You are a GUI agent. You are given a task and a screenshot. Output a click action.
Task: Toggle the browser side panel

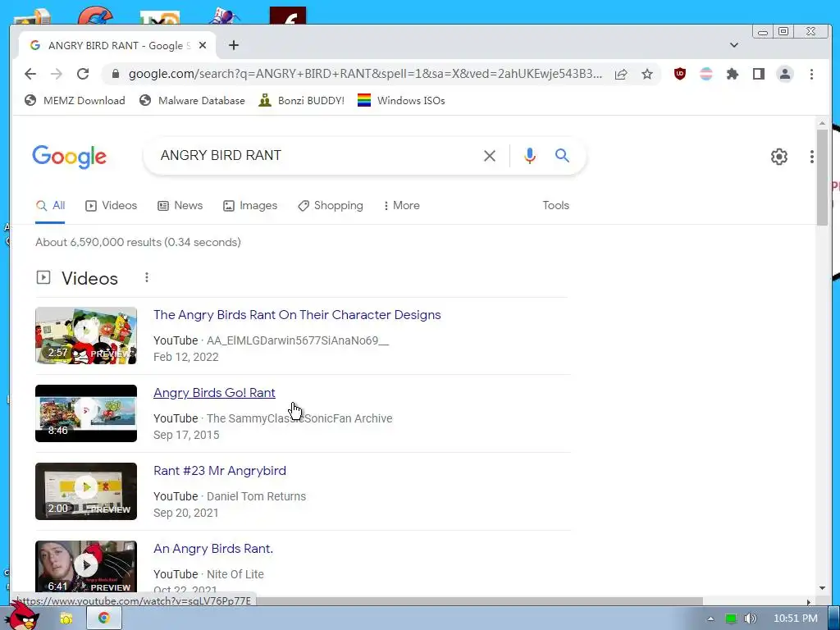[x=759, y=74]
